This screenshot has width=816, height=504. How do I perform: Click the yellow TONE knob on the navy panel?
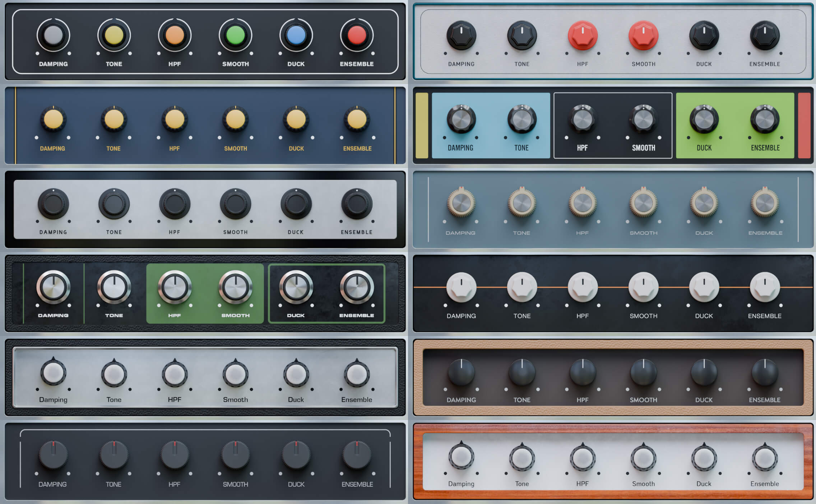coord(114,119)
